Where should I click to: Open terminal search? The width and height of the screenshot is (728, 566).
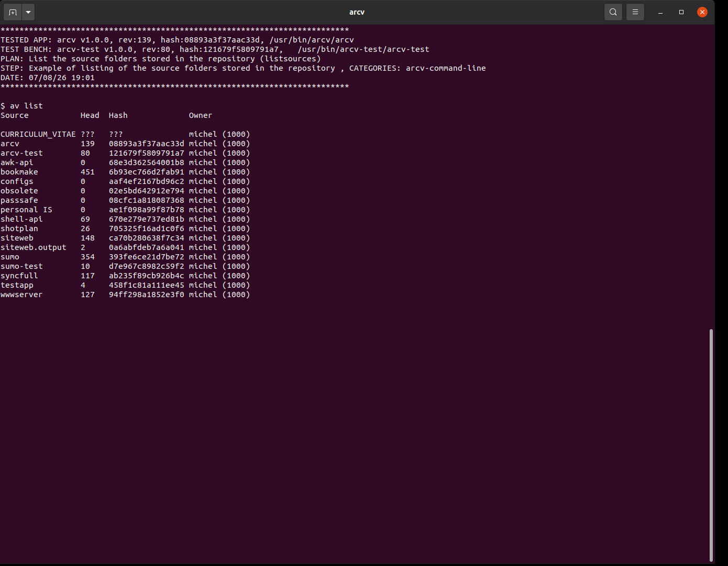pyautogui.click(x=613, y=12)
